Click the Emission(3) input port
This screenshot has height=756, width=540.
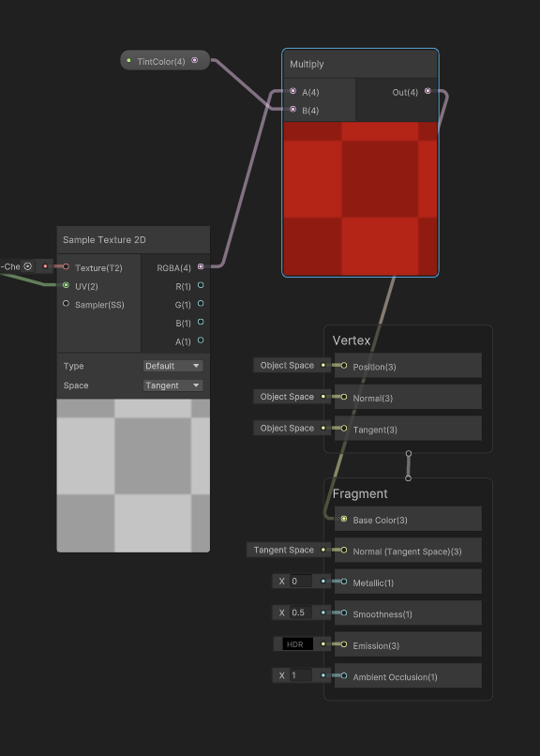pos(344,644)
